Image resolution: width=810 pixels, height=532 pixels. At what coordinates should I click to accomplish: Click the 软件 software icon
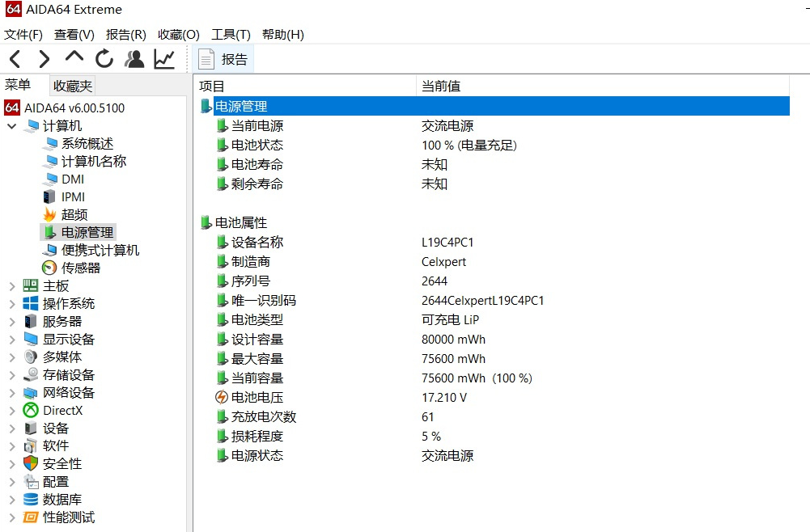(x=31, y=445)
